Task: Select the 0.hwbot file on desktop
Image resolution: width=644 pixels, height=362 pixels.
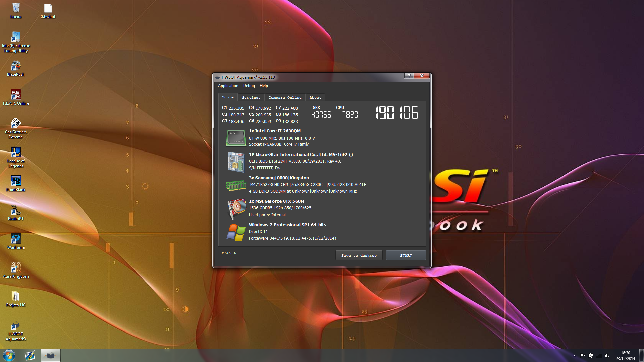Action: (48, 11)
